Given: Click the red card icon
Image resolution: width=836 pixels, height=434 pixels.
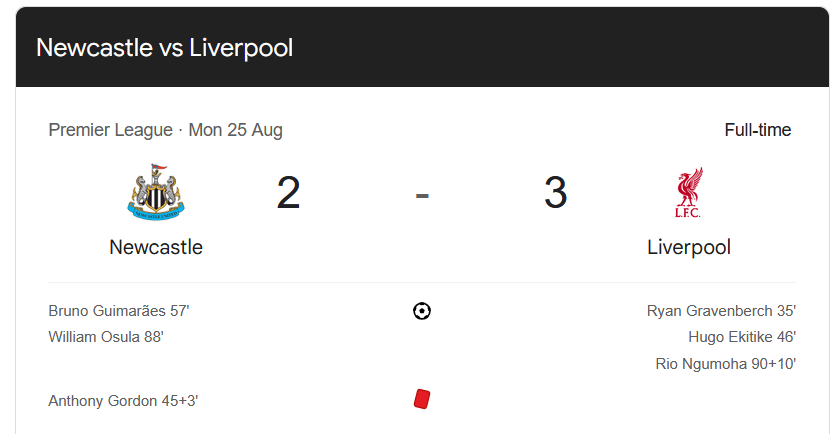Looking at the screenshot, I should [x=422, y=399].
